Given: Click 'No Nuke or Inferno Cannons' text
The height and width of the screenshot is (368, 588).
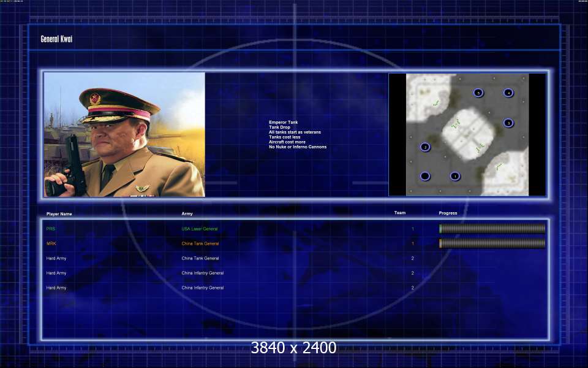Looking at the screenshot, I should coord(298,147).
